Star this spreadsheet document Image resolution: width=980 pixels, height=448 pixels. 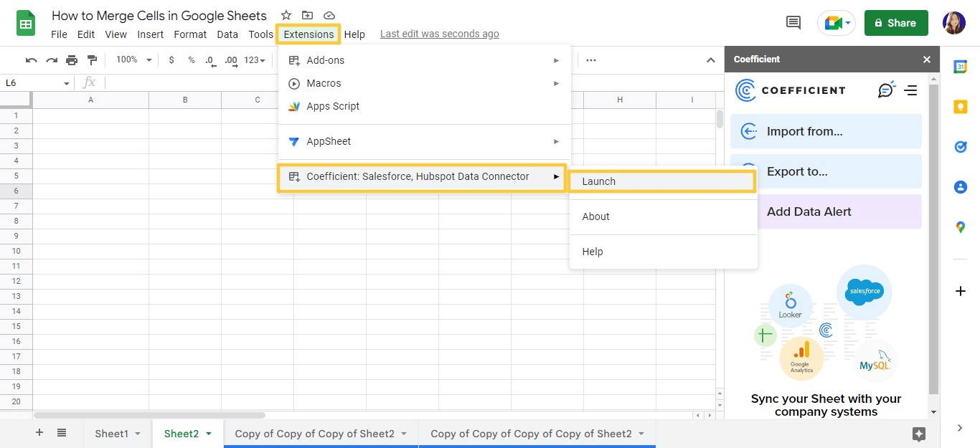pyautogui.click(x=286, y=15)
